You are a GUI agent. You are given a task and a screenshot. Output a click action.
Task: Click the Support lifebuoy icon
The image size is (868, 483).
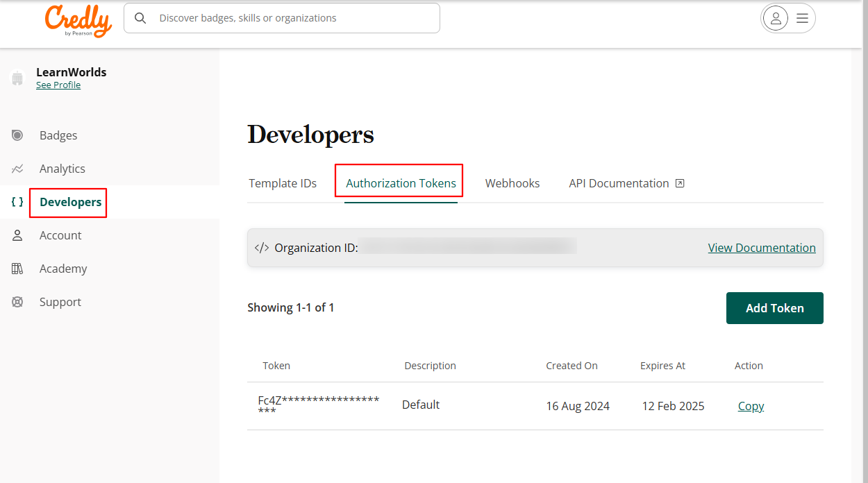17,302
